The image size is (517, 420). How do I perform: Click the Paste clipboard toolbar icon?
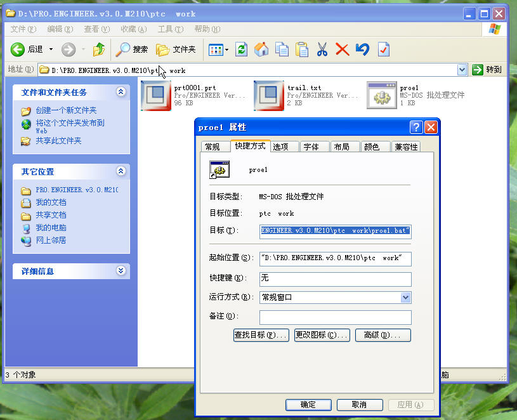pyautogui.click(x=302, y=49)
